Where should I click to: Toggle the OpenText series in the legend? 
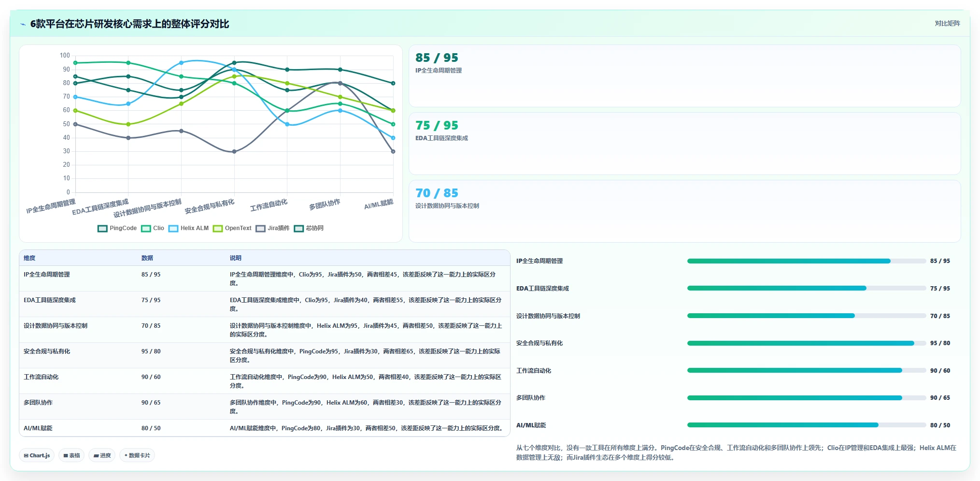point(232,228)
